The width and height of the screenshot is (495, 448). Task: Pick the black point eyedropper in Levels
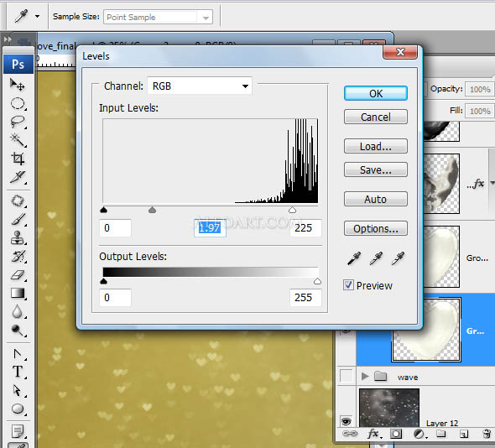click(x=354, y=258)
